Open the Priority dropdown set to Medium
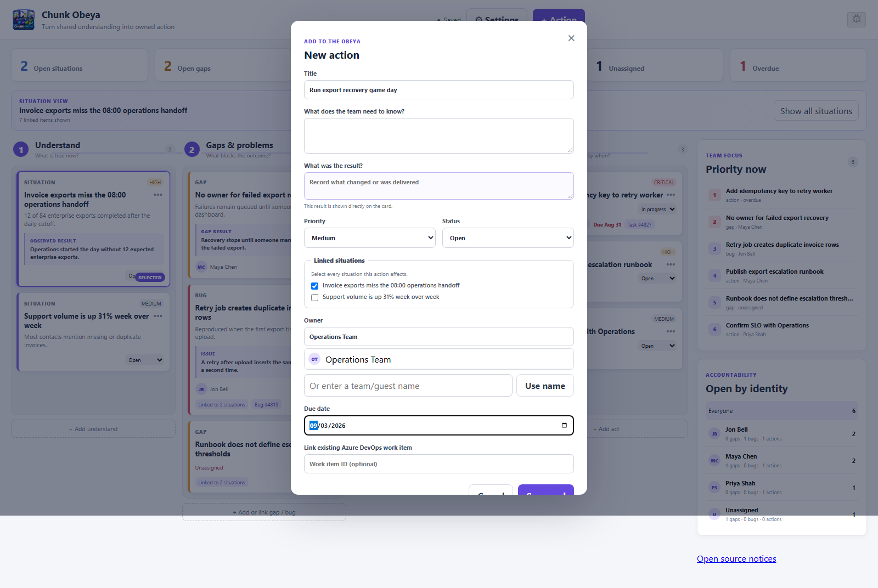 pyautogui.click(x=370, y=238)
